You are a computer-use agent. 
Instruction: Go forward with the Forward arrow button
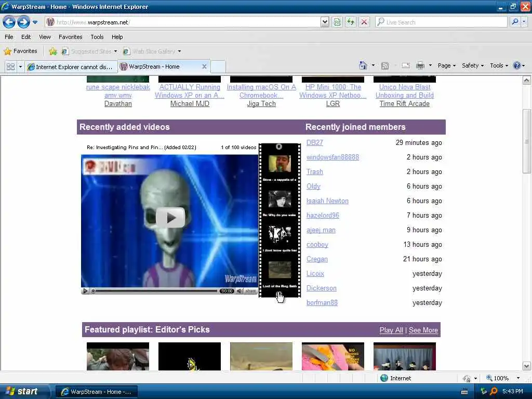pos(23,22)
